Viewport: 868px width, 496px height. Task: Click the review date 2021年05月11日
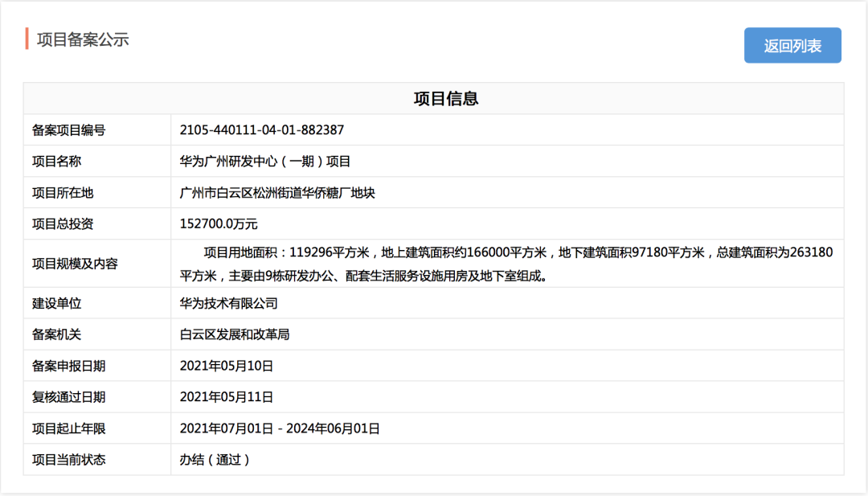click(227, 397)
